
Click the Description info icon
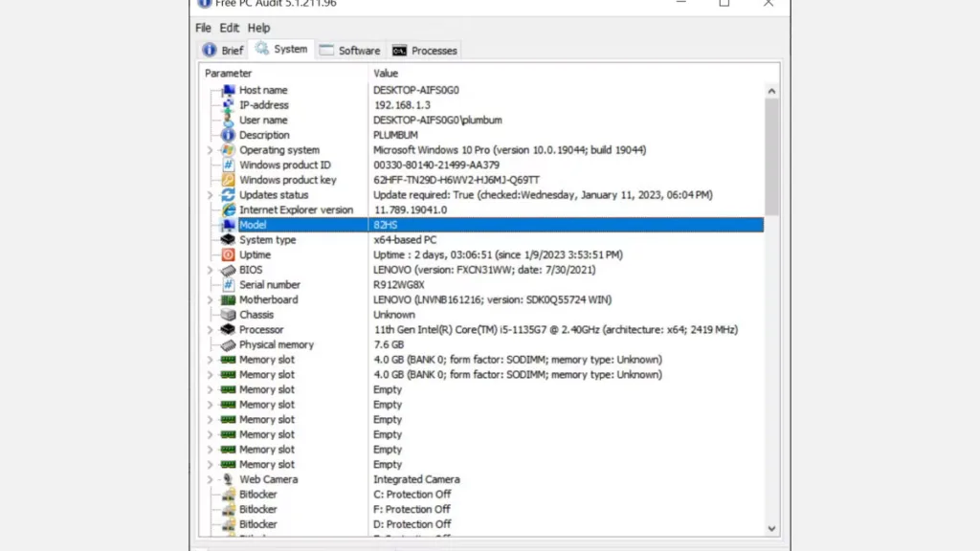point(228,135)
